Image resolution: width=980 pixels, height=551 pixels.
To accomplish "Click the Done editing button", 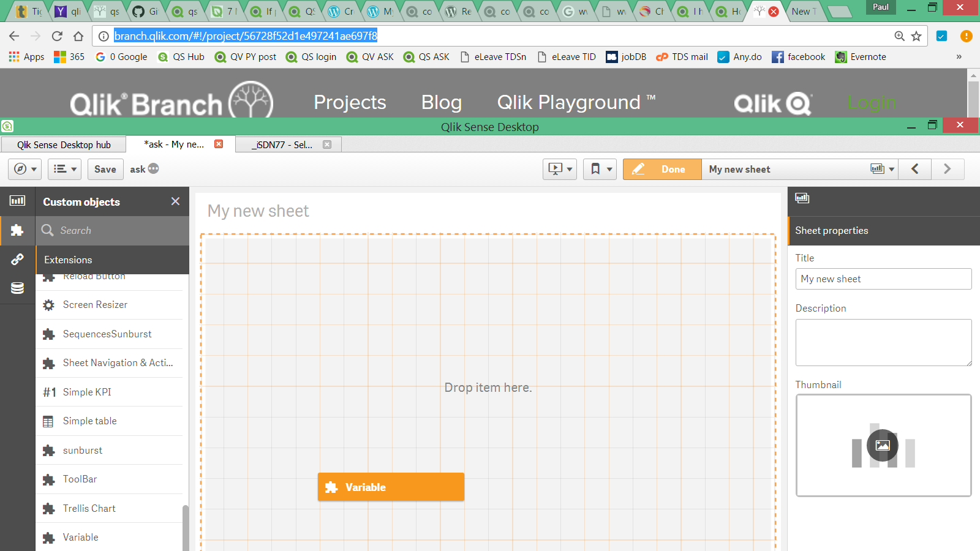I will [x=662, y=169].
